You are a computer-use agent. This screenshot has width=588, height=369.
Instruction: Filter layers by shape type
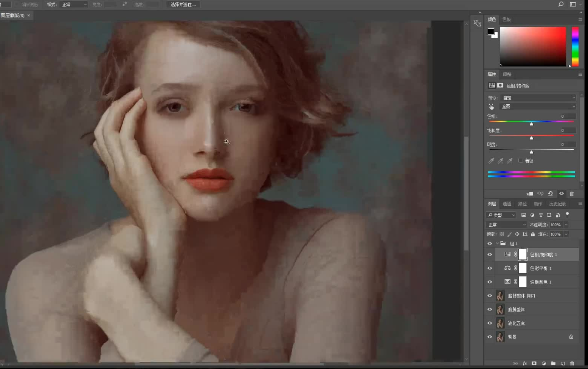click(549, 215)
